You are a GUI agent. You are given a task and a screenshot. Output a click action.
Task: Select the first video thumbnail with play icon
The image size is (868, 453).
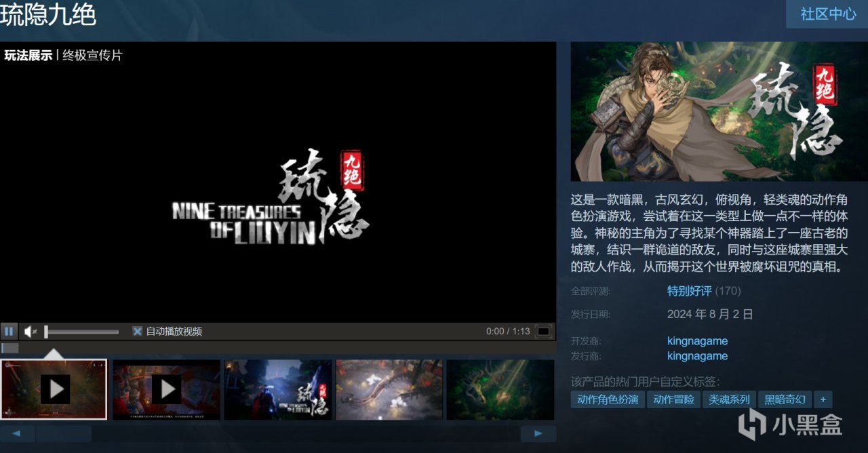(x=54, y=389)
